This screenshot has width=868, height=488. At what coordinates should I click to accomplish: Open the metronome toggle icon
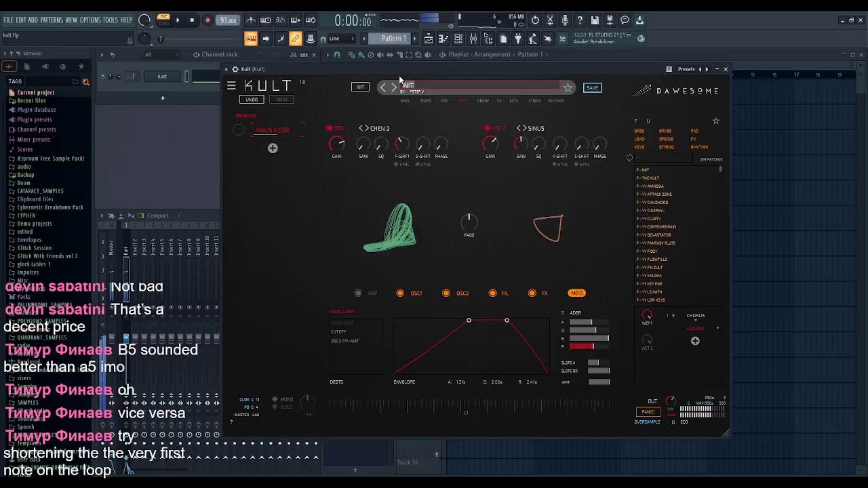click(x=251, y=20)
